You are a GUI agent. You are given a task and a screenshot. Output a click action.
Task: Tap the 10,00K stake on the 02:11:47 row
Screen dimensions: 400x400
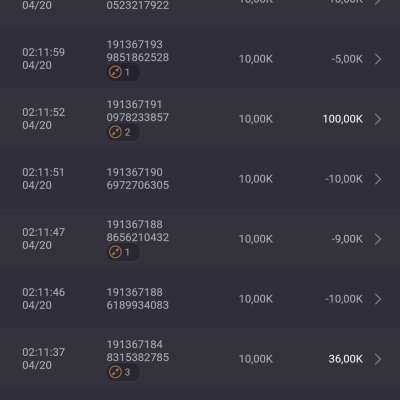click(256, 239)
